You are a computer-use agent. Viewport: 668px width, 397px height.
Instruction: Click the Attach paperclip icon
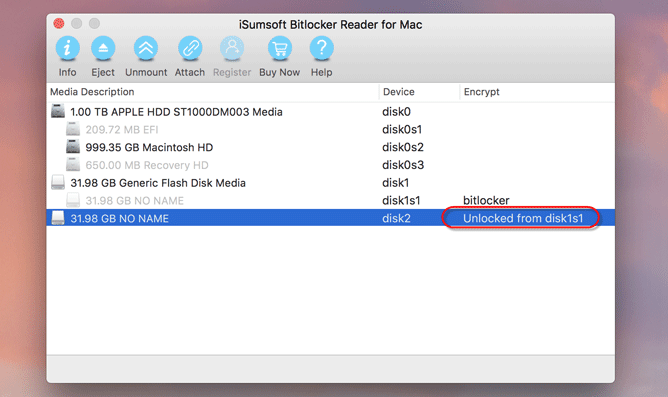[190, 48]
